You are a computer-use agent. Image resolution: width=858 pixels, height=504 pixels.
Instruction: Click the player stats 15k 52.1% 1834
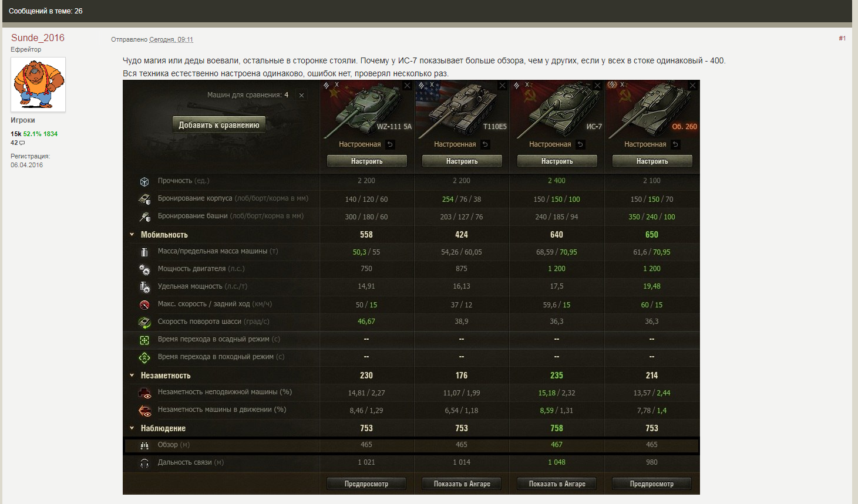point(34,134)
